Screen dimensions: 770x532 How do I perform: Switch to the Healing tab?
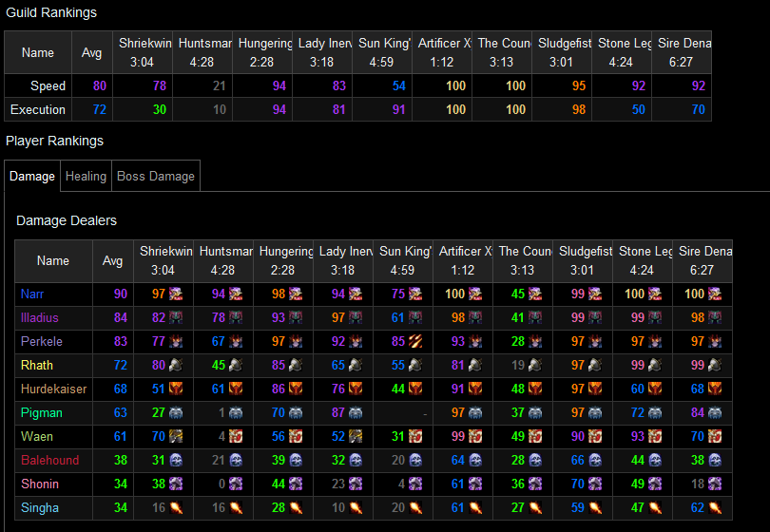point(86,176)
